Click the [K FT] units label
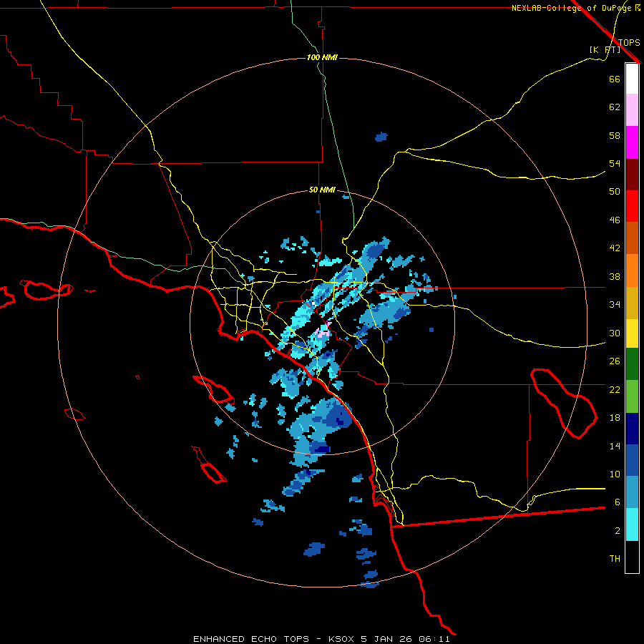 tap(605, 49)
